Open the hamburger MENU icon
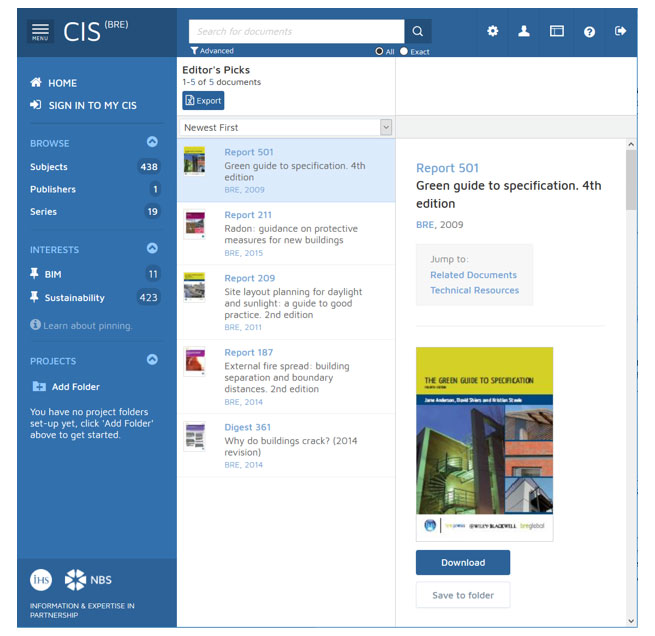Screen dimensions: 655x636 click(40, 31)
